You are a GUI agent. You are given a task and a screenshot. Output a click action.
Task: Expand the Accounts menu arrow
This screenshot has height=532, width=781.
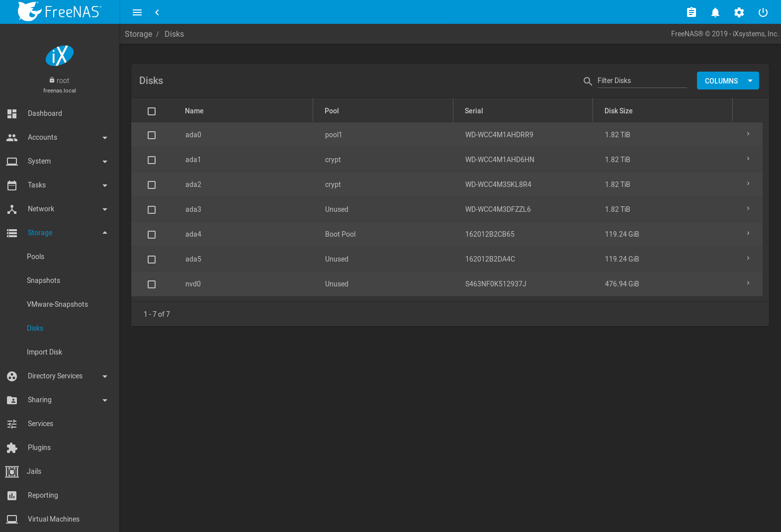point(105,138)
